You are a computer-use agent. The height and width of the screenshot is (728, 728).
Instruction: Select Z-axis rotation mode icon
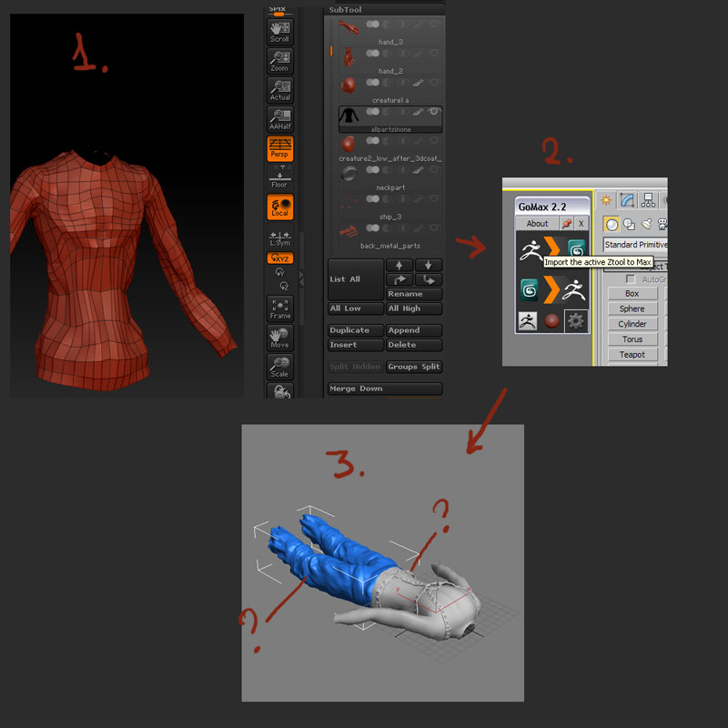[x=284, y=286]
